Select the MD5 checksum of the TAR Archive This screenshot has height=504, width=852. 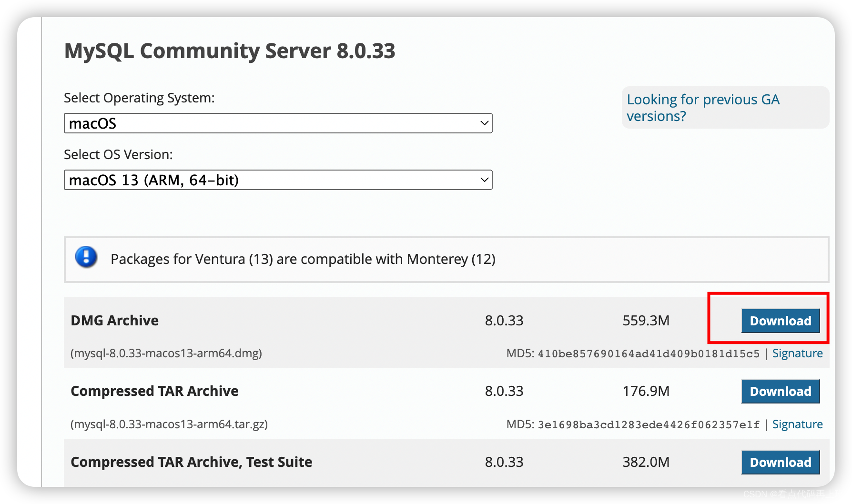[648, 424]
